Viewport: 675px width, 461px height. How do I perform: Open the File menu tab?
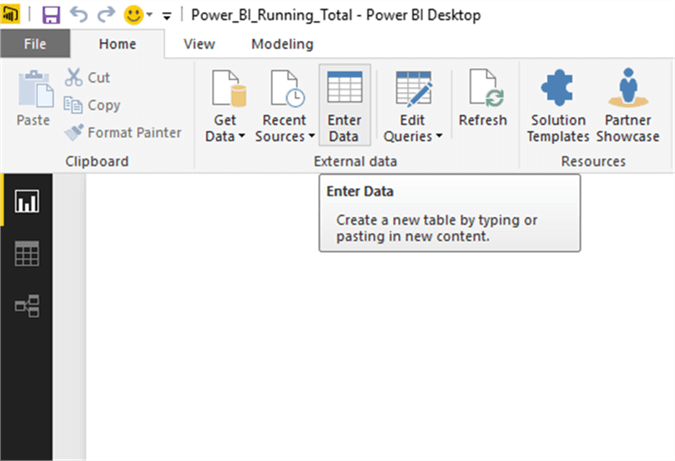35,44
